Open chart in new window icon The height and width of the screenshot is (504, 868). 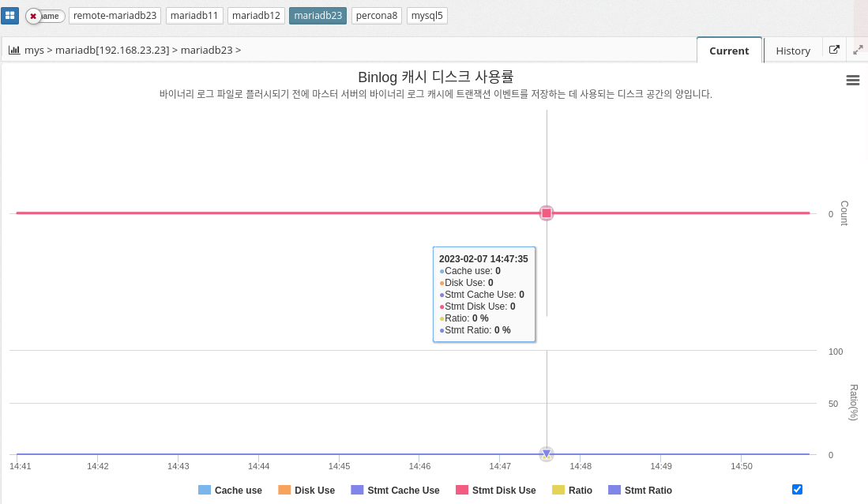click(834, 50)
